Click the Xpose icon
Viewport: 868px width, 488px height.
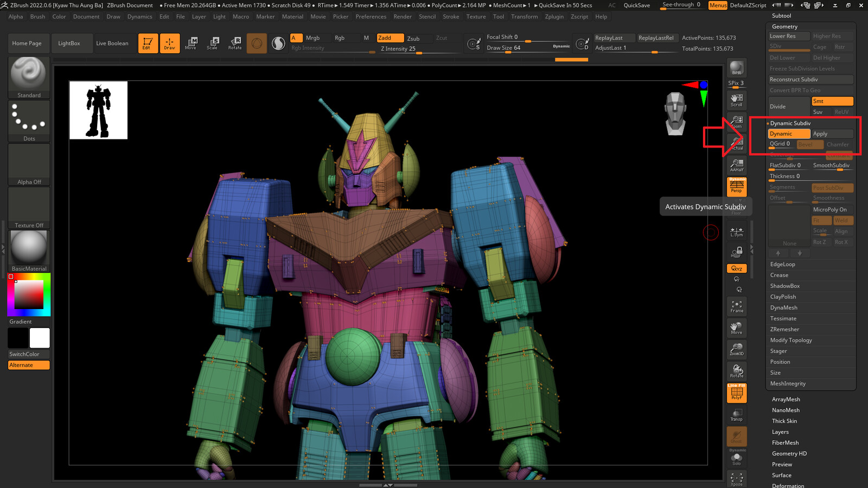[x=737, y=479]
